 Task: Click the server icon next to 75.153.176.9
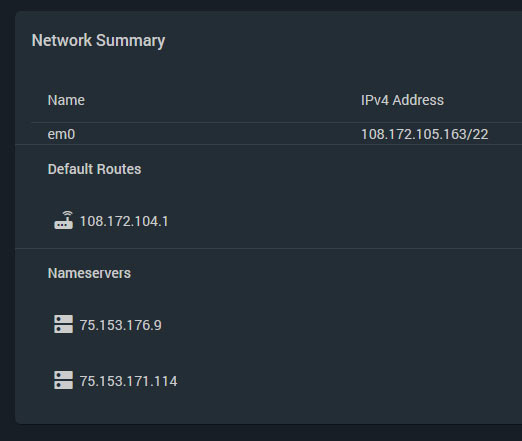63,324
